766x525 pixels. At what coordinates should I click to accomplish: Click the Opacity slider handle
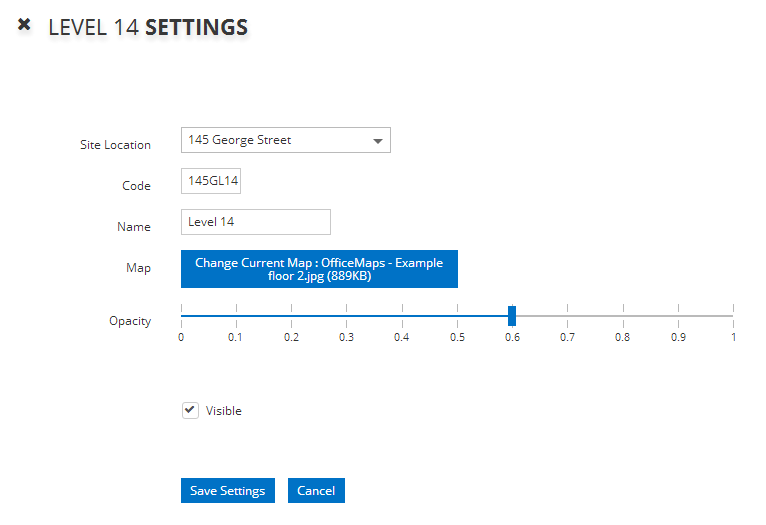pyautogui.click(x=512, y=316)
